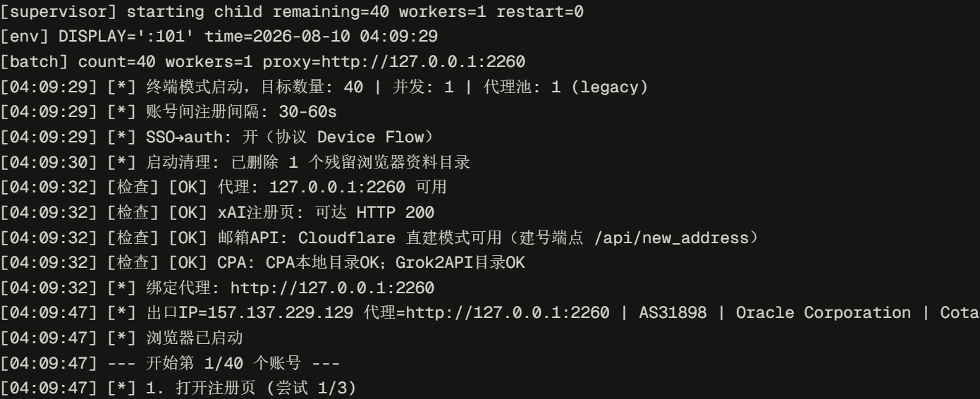Click the CPA本地目录OK check result

click(324, 264)
